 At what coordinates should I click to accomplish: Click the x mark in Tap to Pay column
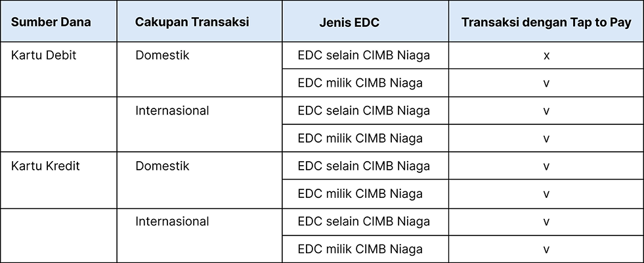click(x=546, y=55)
